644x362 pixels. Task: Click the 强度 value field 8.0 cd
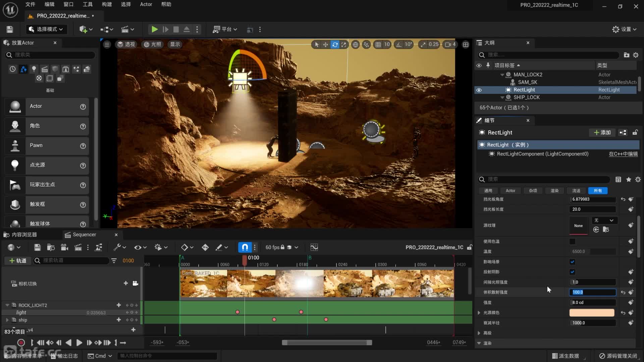[592, 303]
